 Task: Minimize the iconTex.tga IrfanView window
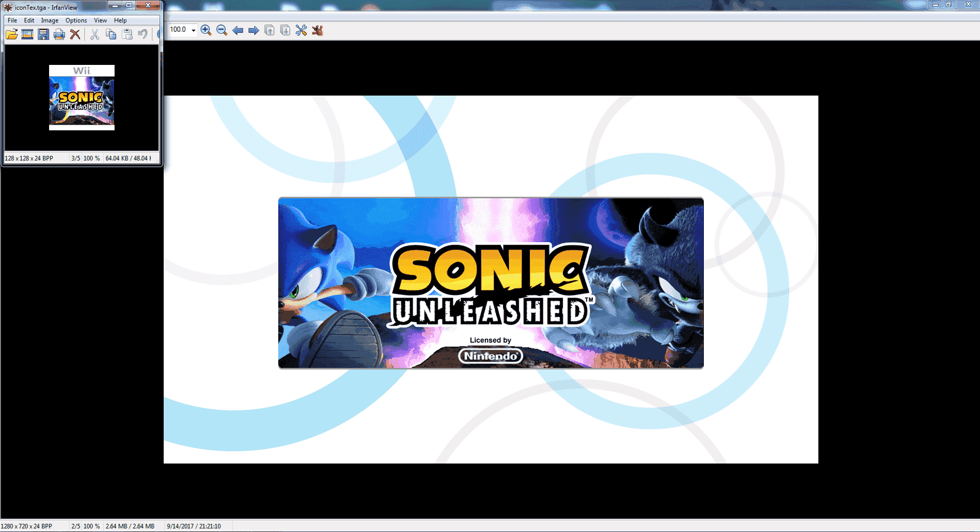pyautogui.click(x=115, y=6)
